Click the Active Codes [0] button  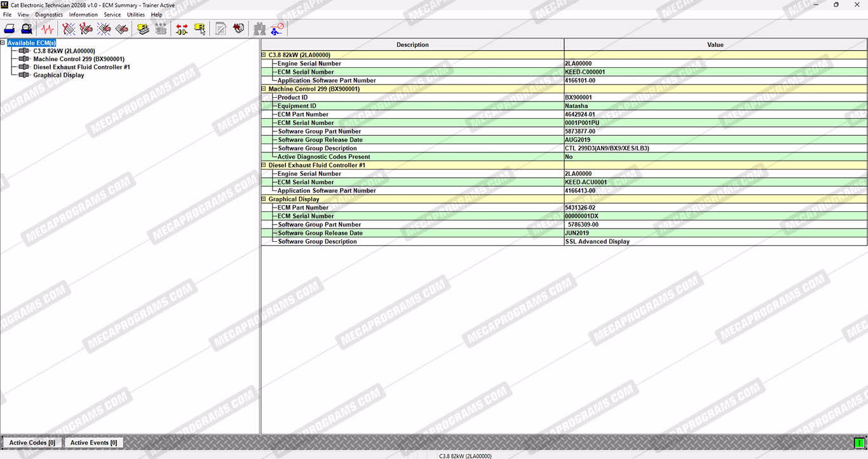pos(32,442)
